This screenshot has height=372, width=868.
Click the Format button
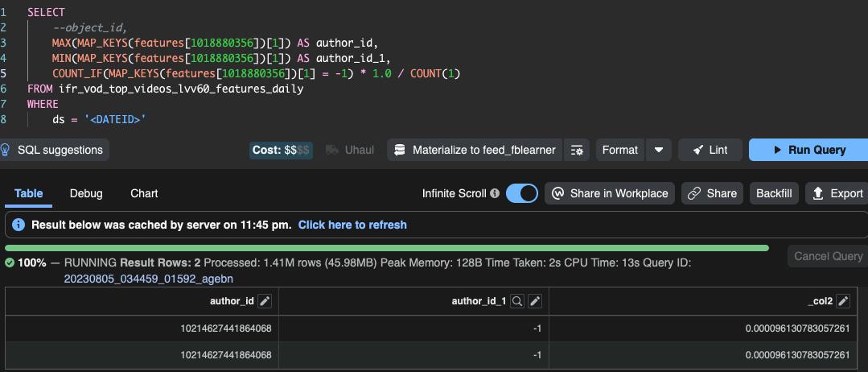(620, 150)
